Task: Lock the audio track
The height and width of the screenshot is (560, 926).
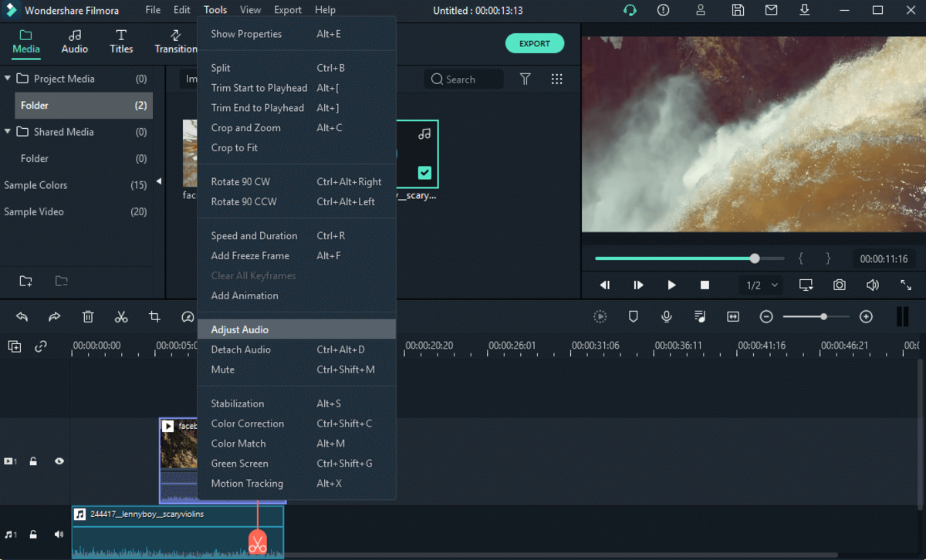Action: (x=33, y=534)
